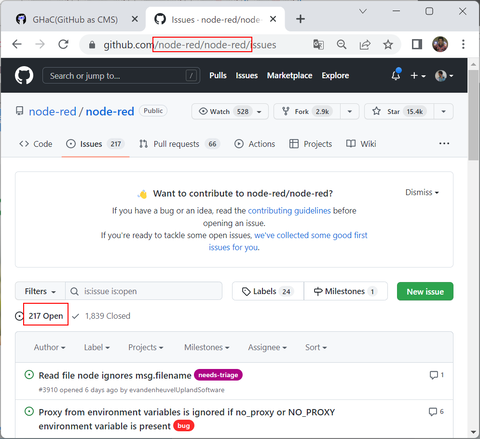This screenshot has height=439, width=480.
Task: Click the browser back arrow
Action: pos(17,44)
